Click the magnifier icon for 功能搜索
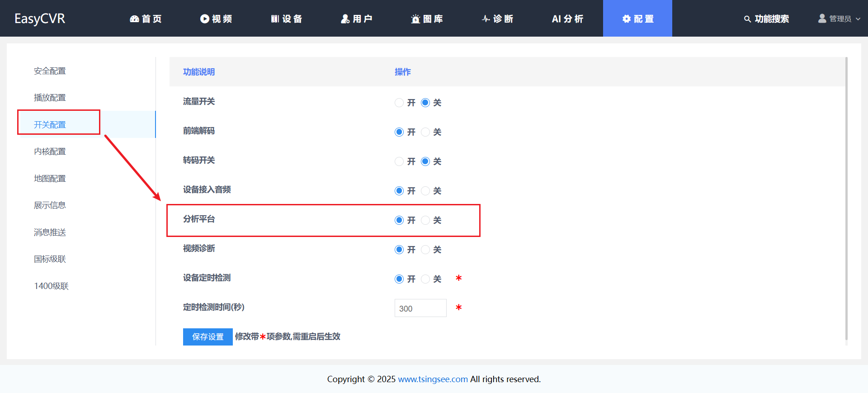The height and width of the screenshot is (393, 868). [x=747, y=19]
